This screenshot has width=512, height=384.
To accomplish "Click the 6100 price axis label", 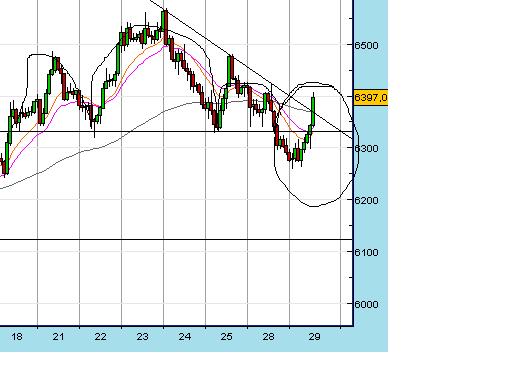I will [x=366, y=252].
